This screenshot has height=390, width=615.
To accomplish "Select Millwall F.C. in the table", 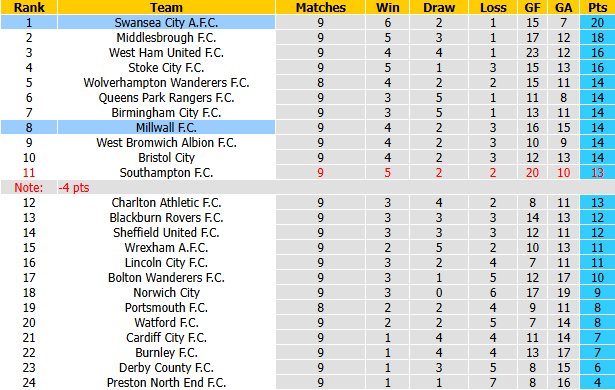I will [166, 128].
